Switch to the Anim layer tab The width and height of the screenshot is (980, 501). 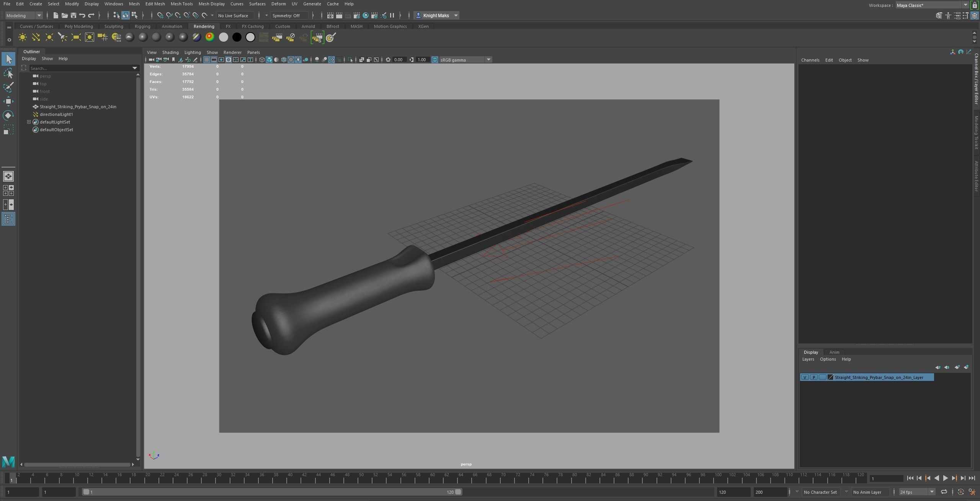pos(834,352)
